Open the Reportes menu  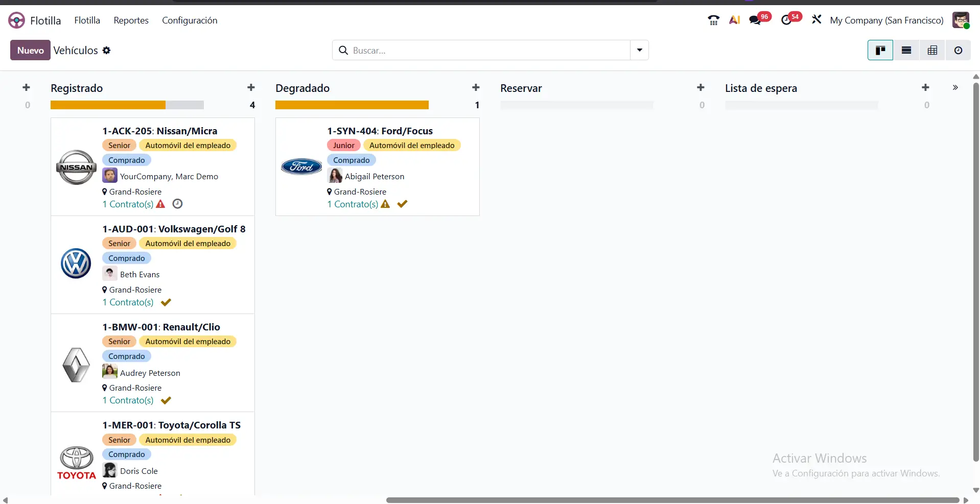pyautogui.click(x=131, y=20)
